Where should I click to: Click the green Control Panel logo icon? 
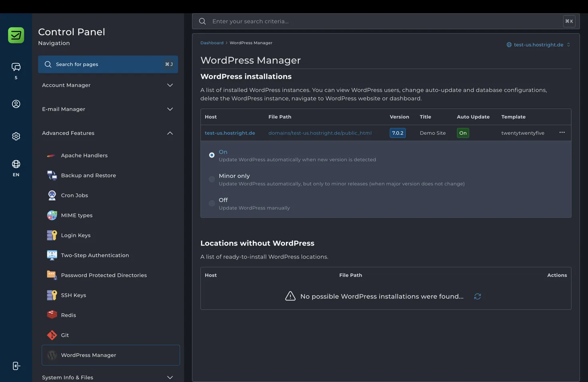click(16, 35)
